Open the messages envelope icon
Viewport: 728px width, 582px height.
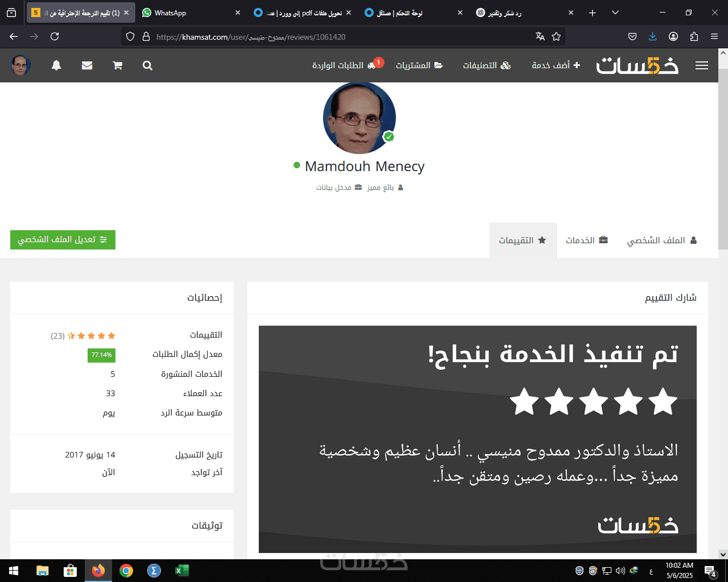(87, 65)
